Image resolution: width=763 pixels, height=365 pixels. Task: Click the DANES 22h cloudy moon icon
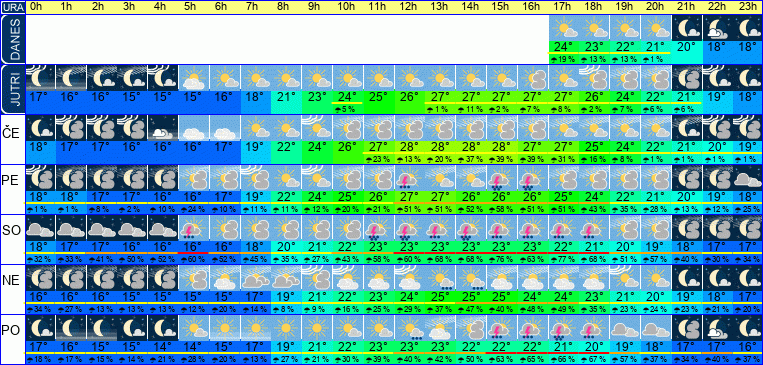(717, 28)
